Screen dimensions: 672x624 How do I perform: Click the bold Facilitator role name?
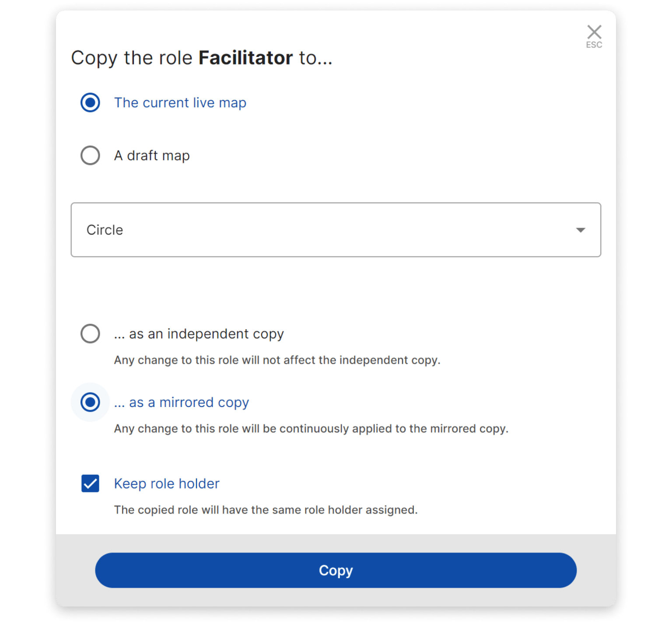245,58
